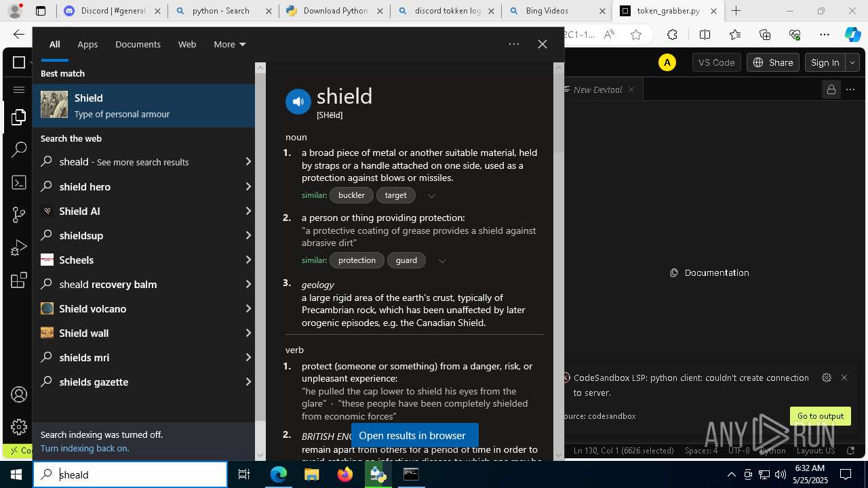Open the settings gear in sidebar

(19, 427)
